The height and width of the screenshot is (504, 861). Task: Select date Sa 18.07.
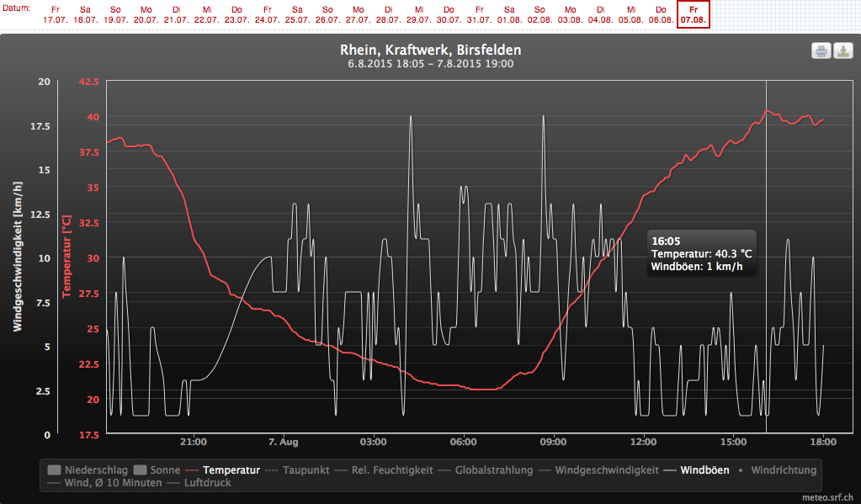85,14
